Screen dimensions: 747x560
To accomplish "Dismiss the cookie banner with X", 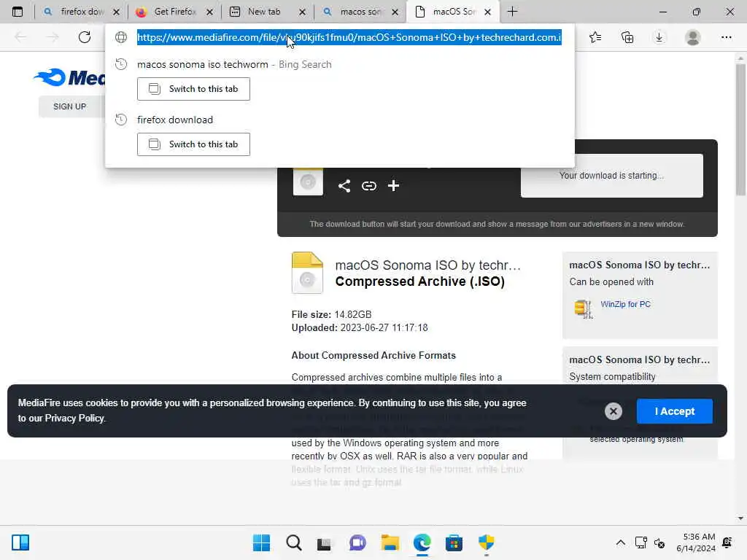I will [x=613, y=411].
